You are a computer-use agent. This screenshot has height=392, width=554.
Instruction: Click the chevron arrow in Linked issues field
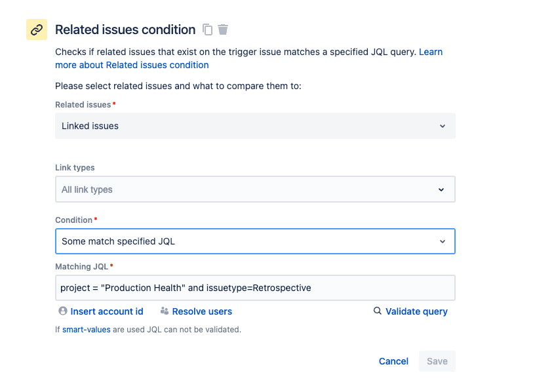point(442,126)
